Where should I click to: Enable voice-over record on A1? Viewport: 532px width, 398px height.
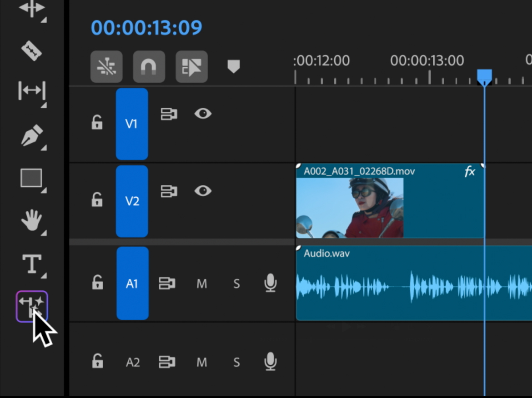[271, 284]
